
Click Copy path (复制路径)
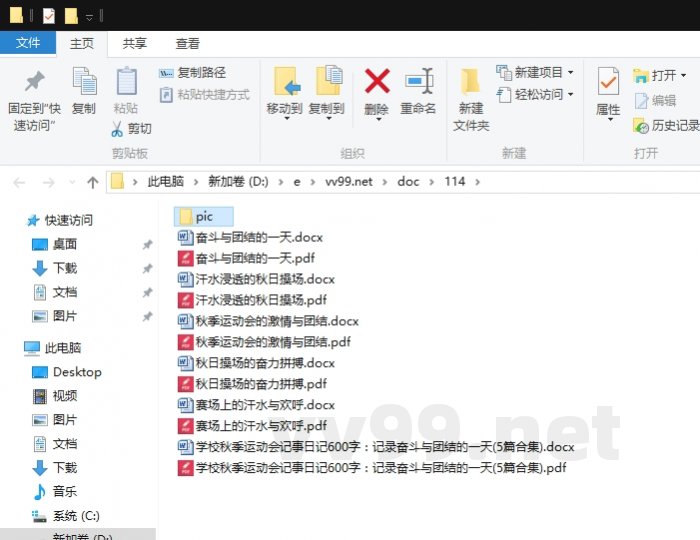(192, 72)
